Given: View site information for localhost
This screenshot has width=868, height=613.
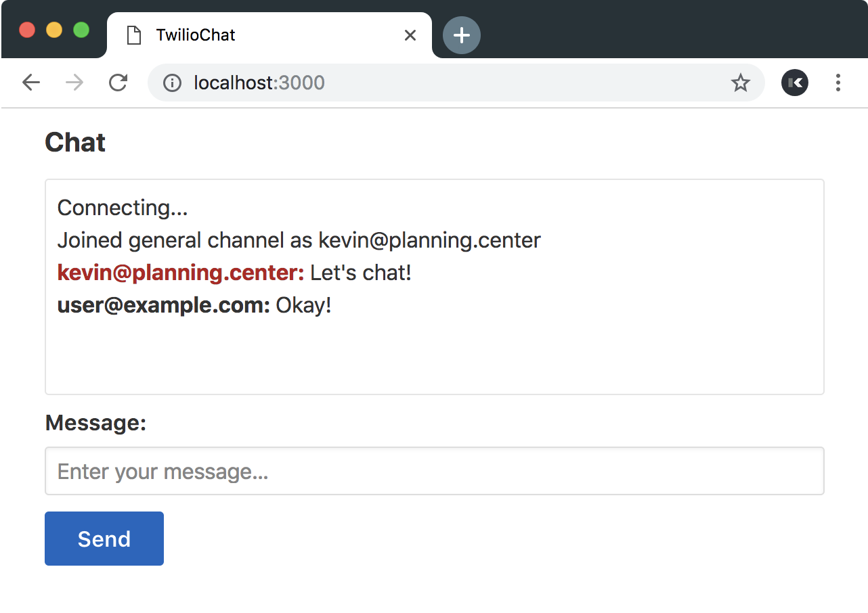Looking at the screenshot, I should 173,83.
